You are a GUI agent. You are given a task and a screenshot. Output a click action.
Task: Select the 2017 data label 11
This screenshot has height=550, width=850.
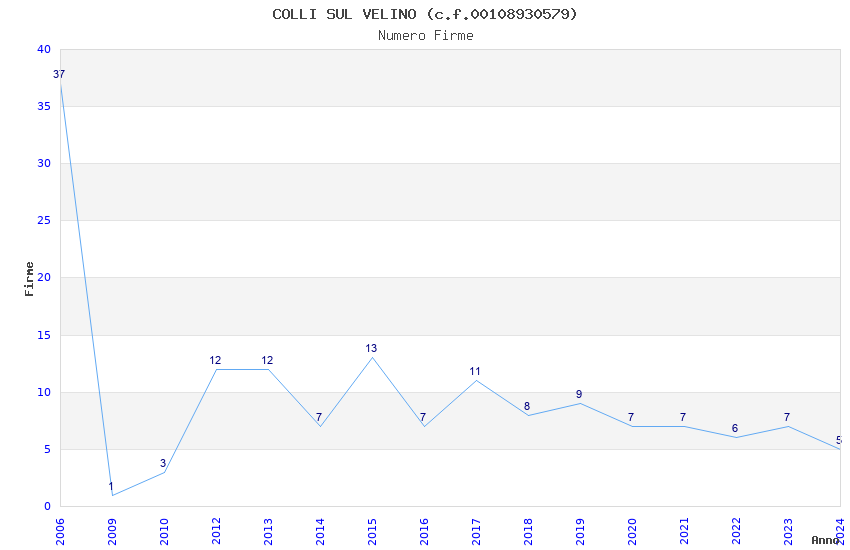coord(475,371)
